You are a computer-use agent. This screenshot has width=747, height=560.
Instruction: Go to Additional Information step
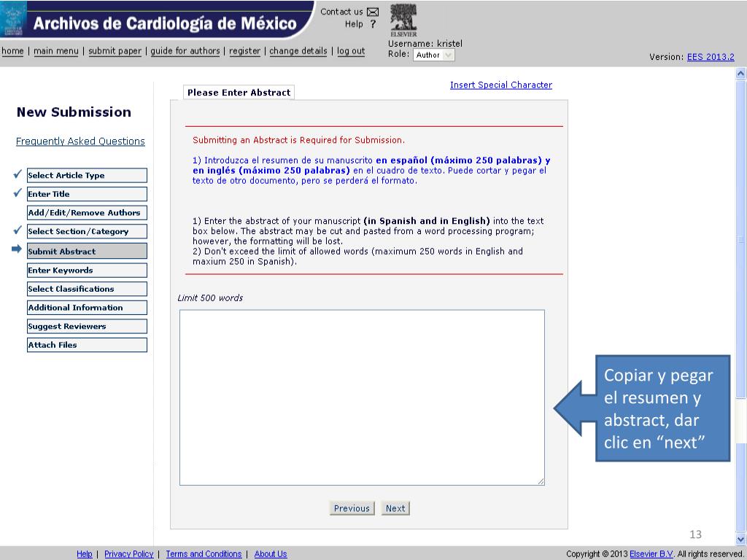[x=87, y=308]
